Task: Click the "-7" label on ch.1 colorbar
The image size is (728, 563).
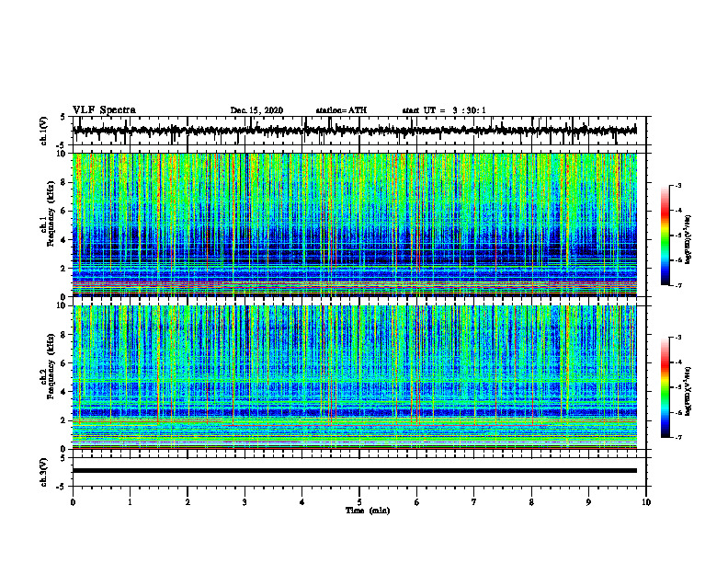Action: tap(678, 285)
